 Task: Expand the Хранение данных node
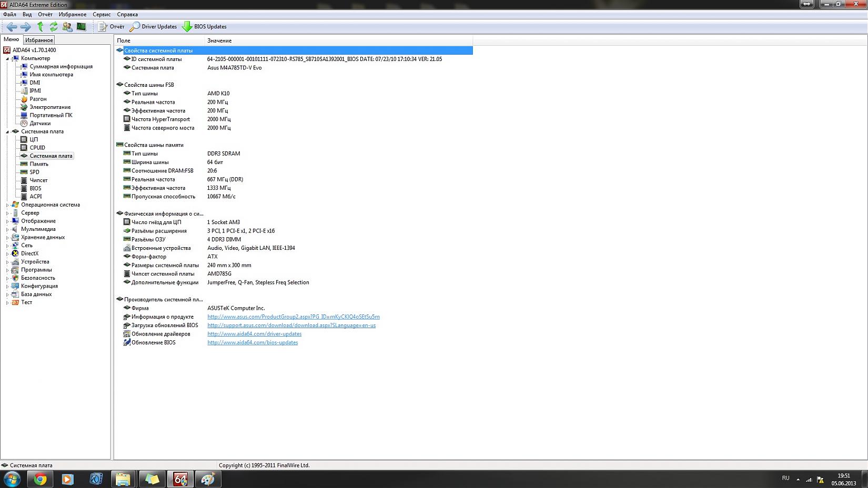pos(7,238)
